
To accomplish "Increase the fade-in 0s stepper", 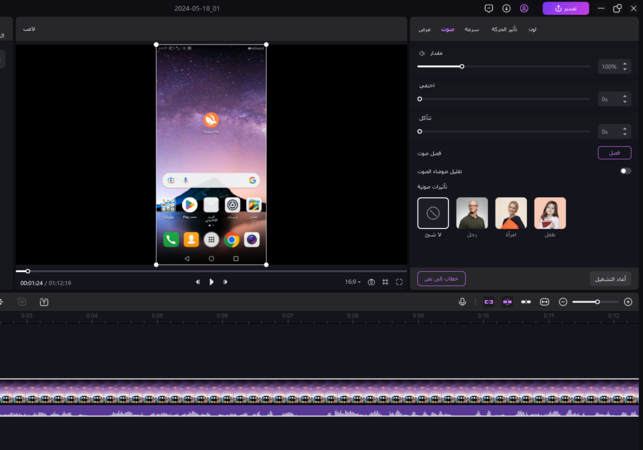I will pos(625,96).
